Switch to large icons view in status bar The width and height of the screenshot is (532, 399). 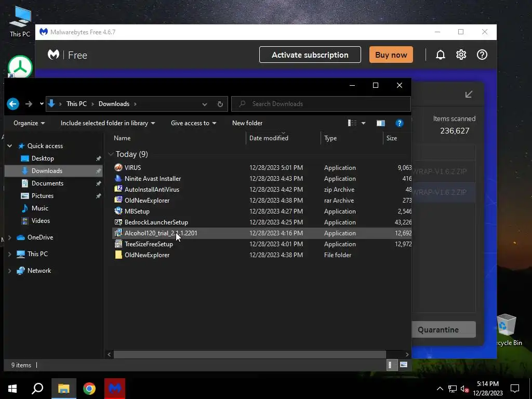[403, 365]
